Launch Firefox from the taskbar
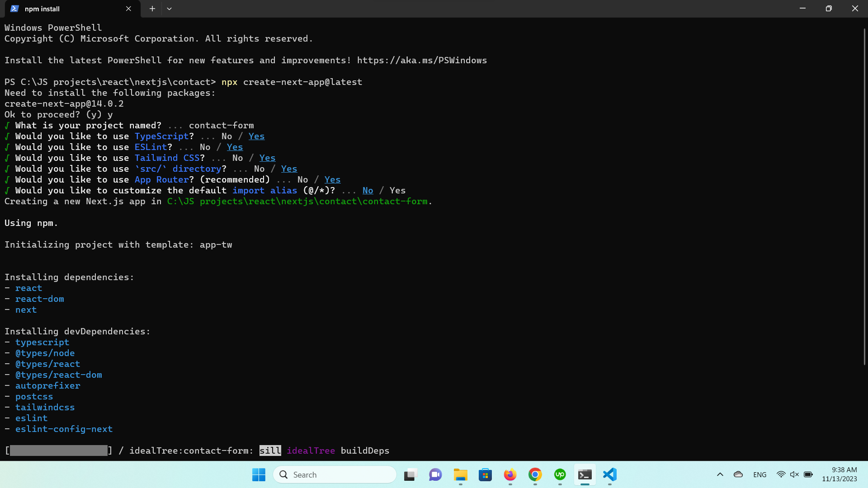 click(x=510, y=475)
